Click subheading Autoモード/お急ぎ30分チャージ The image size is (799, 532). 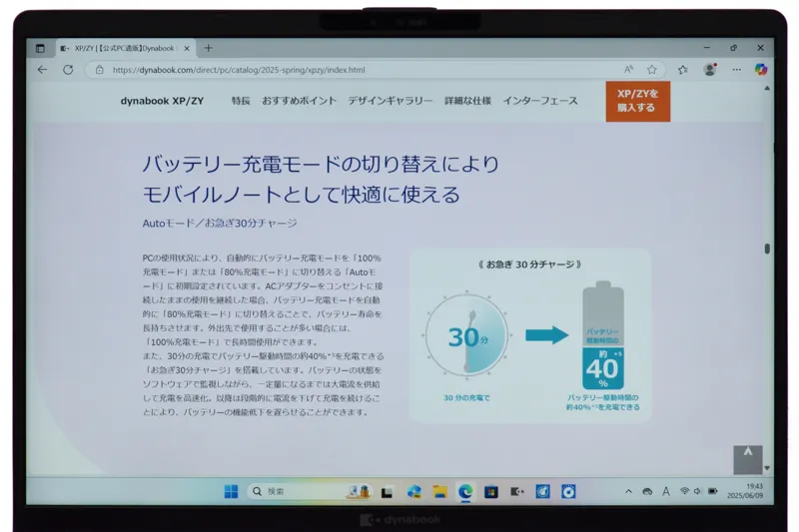pos(220,223)
